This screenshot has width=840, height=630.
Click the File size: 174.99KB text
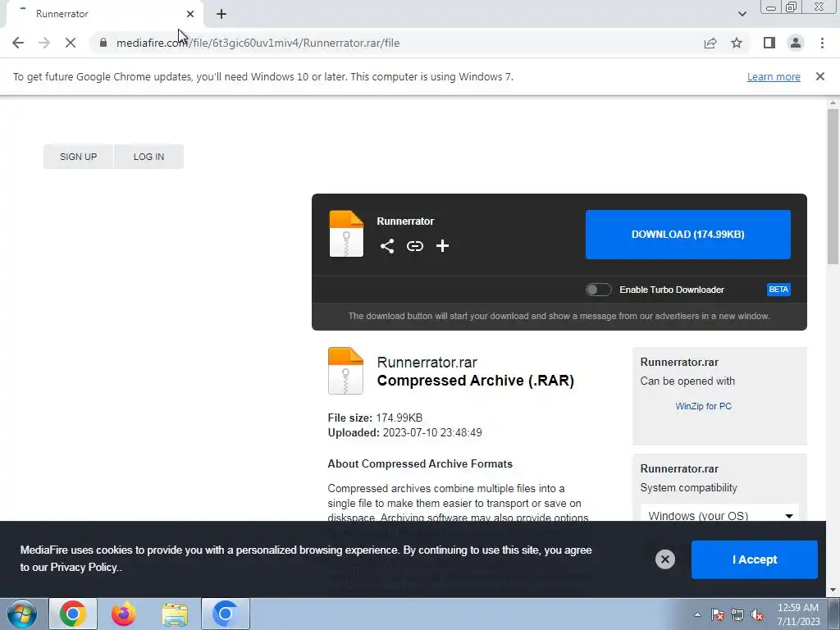click(375, 418)
